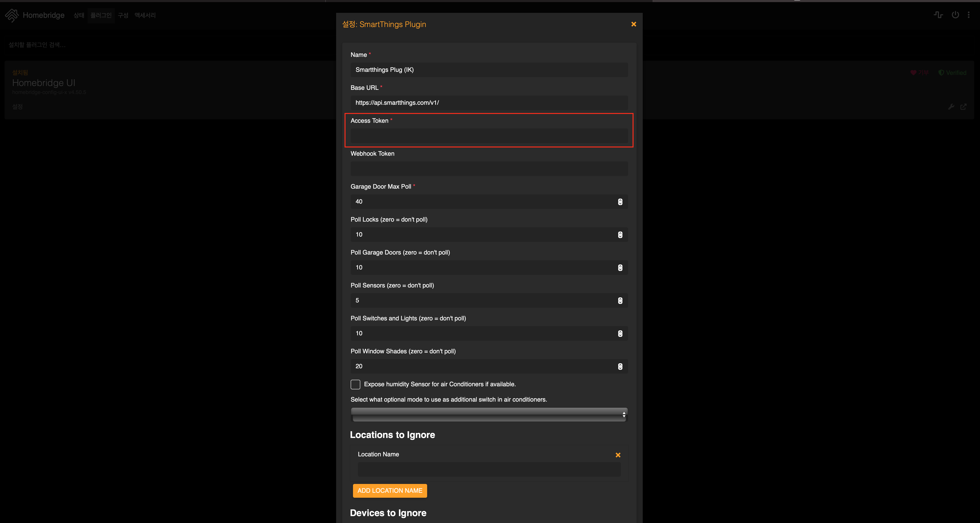This screenshot has height=523, width=980.
Task: Click the power restart icon
Action: click(x=955, y=15)
